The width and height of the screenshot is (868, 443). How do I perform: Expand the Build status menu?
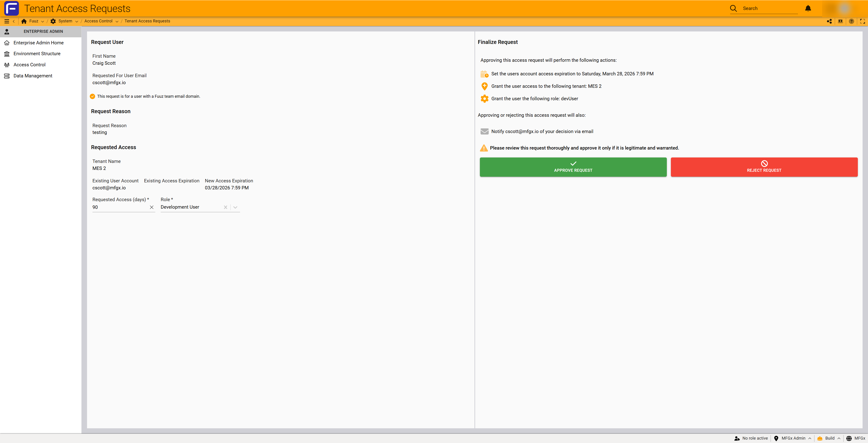839,438
